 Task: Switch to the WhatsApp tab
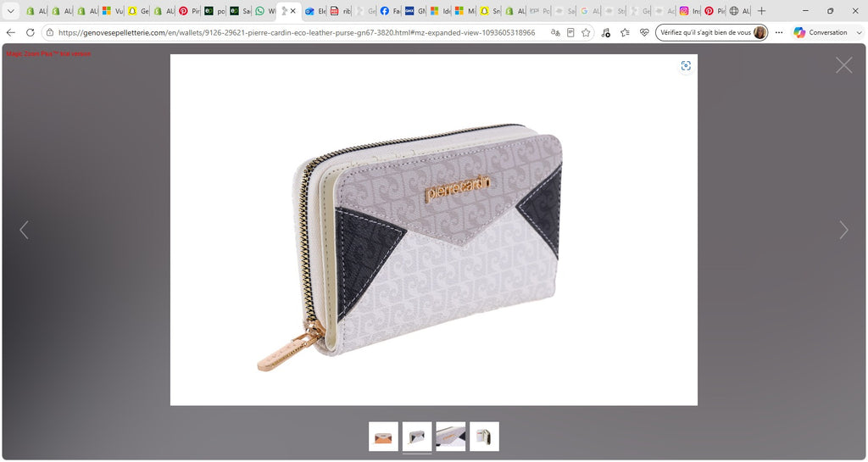pyautogui.click(x=265, y=10)
